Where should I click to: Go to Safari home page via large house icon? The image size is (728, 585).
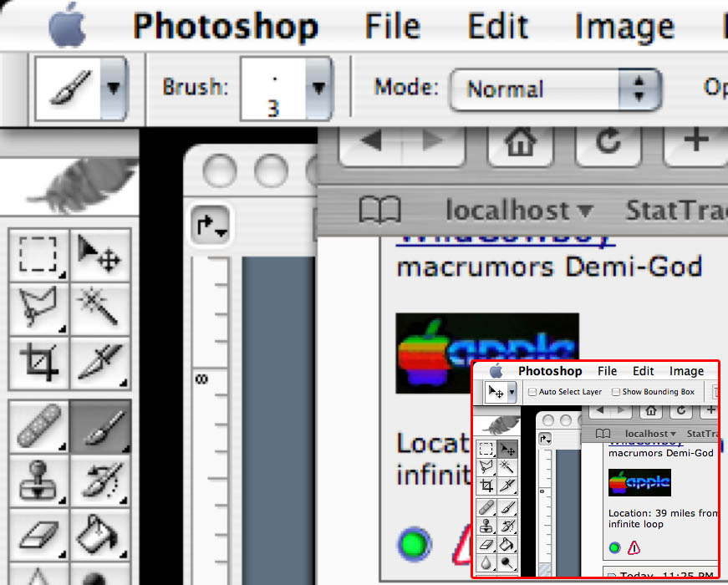[x=520, y=141]
